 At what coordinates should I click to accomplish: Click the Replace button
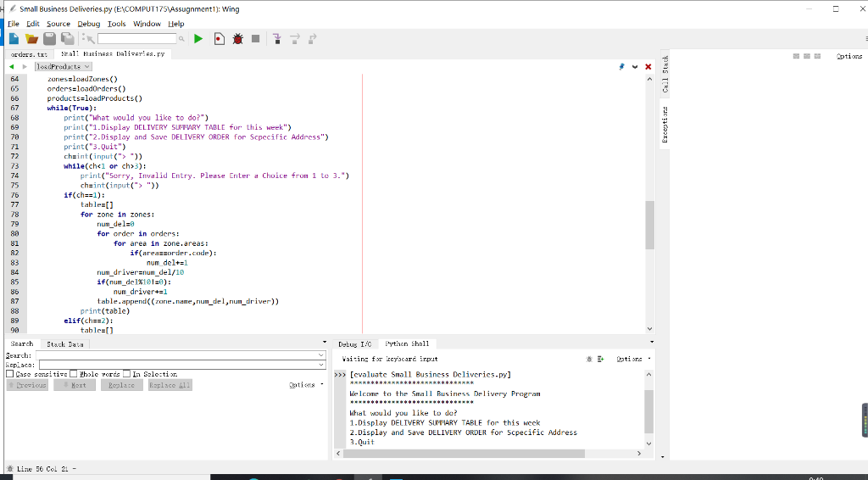[x=122, y=385]
